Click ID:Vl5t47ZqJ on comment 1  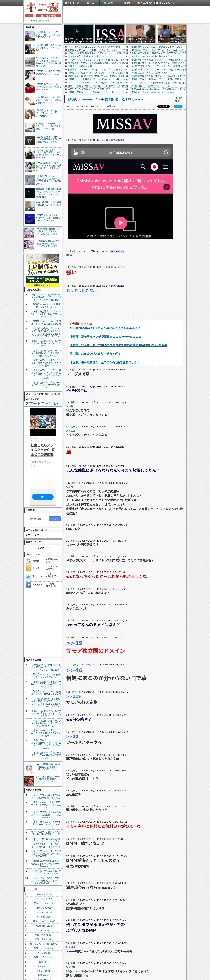coord(117,140)
